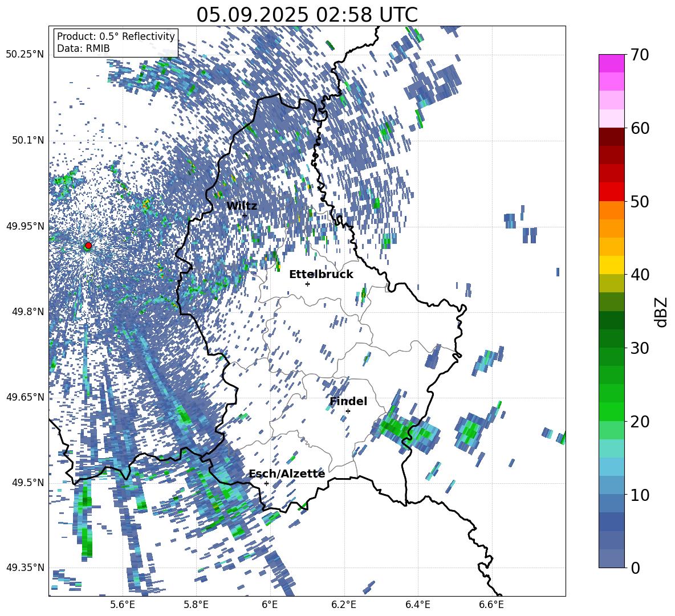The width and height of the screenshot is (675, 616).
Task: Click the 49.35°N latitude tick label
Action: pyautogui.click(x=25, y=568)
